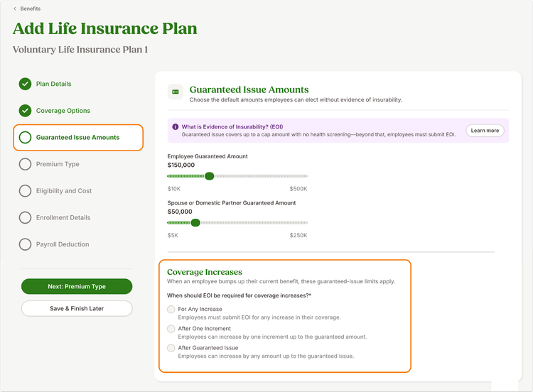This screenshot has height=392, width=533.
Task: Open the Coverage Options step label
Action: (63, 111)
